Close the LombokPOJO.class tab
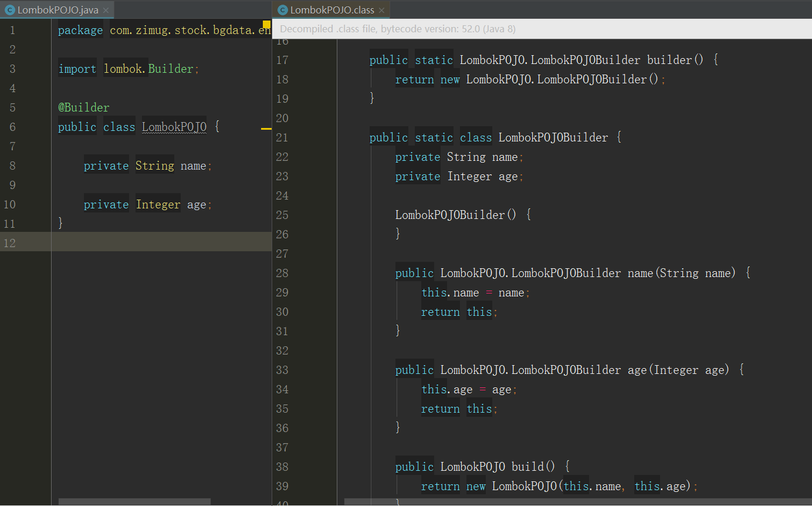The width and height of the screenshot is (812, 506). 381,10
